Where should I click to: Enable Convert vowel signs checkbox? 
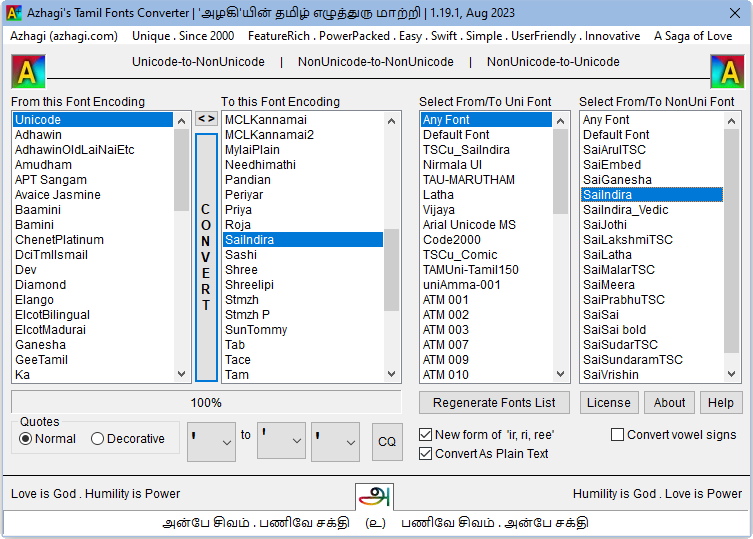tap(673, 435)
